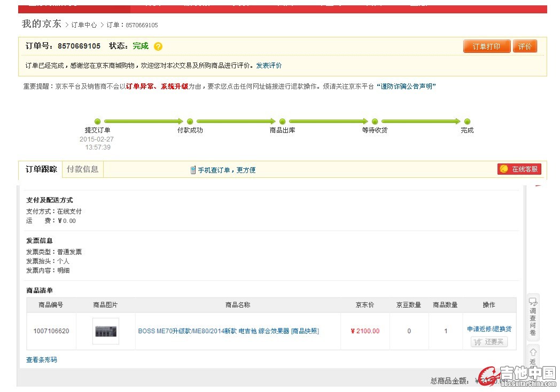Screen dimensions: 560x392
Task: Select the 订单跟踪 tab
Action: pyautogui.click(x=41, y=169)
